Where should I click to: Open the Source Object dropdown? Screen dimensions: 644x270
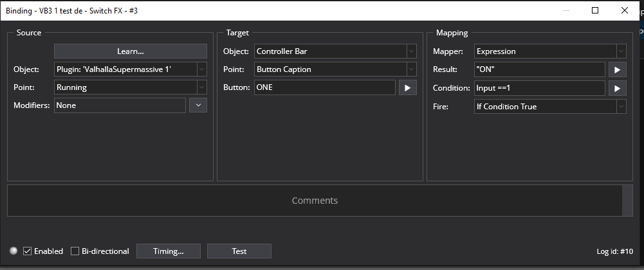pyautogui.click(x=201, y=69)
